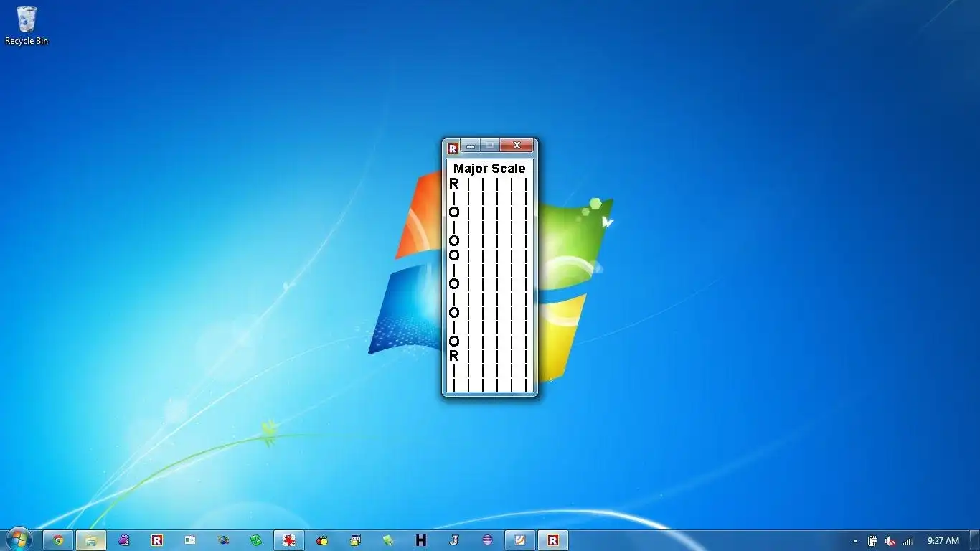Click the purple striped sphere taskbar icon

[x=487, y=540]
